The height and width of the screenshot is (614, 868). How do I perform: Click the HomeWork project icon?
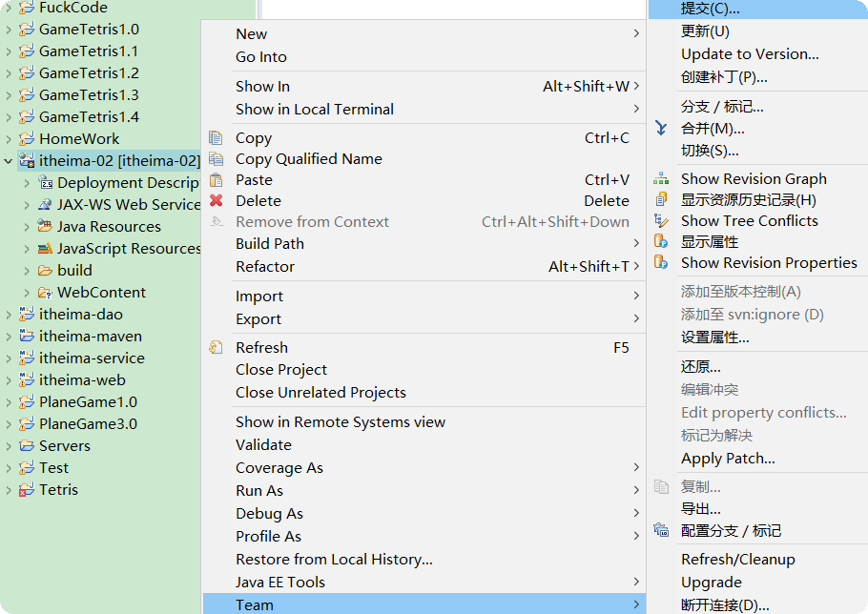[x=27, y=139]
